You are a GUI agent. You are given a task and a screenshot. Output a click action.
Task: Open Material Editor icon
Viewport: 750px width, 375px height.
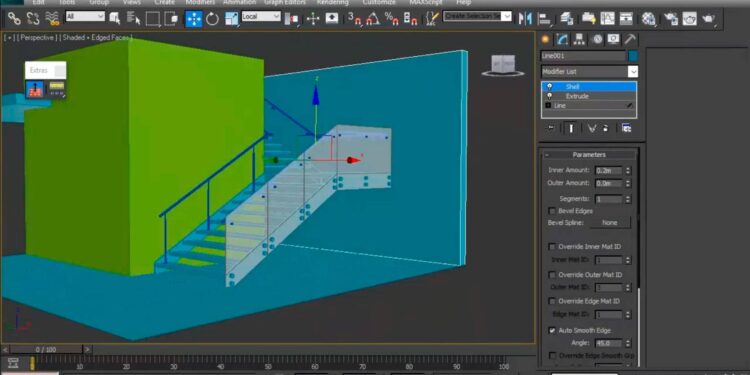[649, 18]
